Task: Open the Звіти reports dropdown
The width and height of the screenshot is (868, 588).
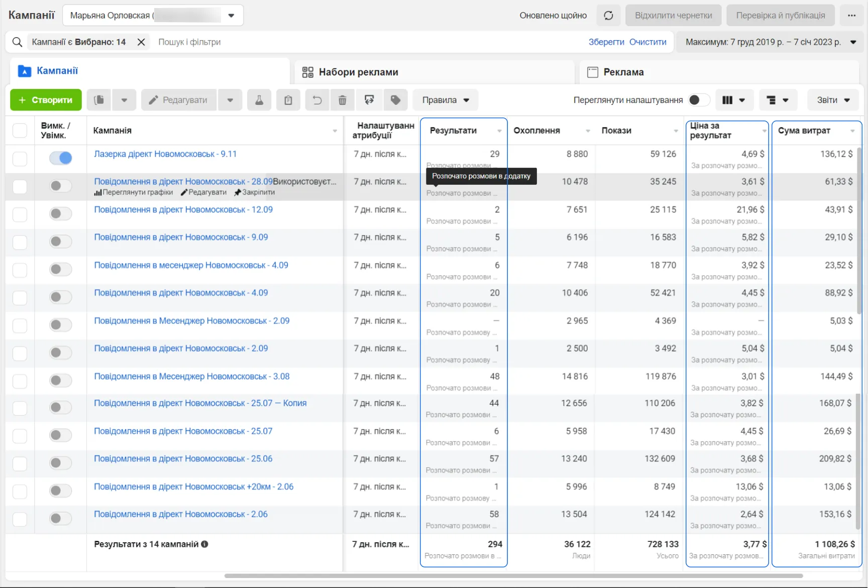Action: [x=833, y=100]
